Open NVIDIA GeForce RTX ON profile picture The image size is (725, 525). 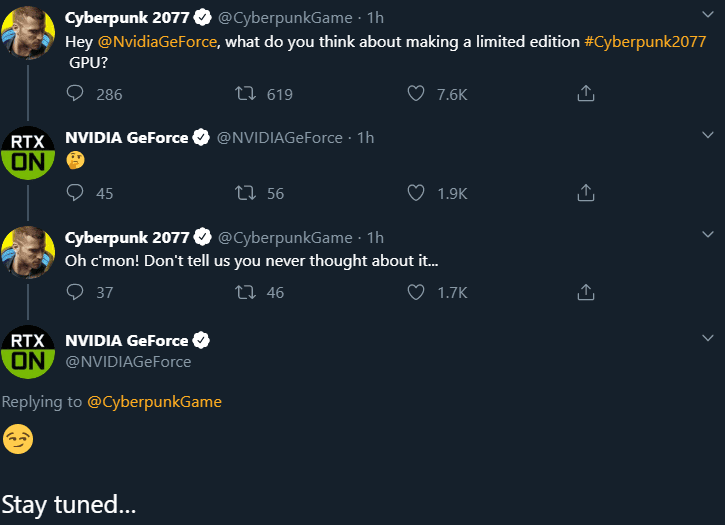pyautogui.click(x=29, y=353)
